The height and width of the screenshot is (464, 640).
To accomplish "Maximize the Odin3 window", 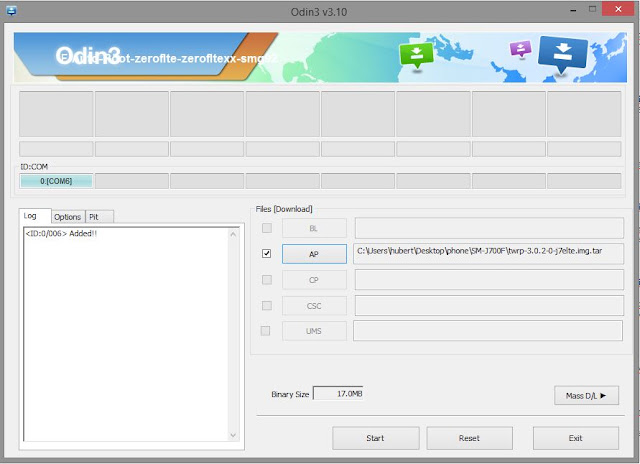I will [x=592, y=9].
